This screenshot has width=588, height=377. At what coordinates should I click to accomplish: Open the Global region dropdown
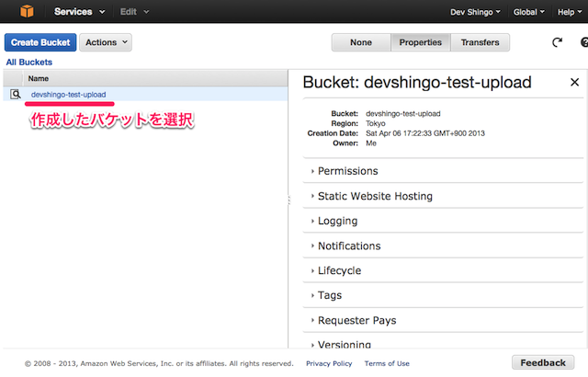pyautogui.click(x=529, y=12)
